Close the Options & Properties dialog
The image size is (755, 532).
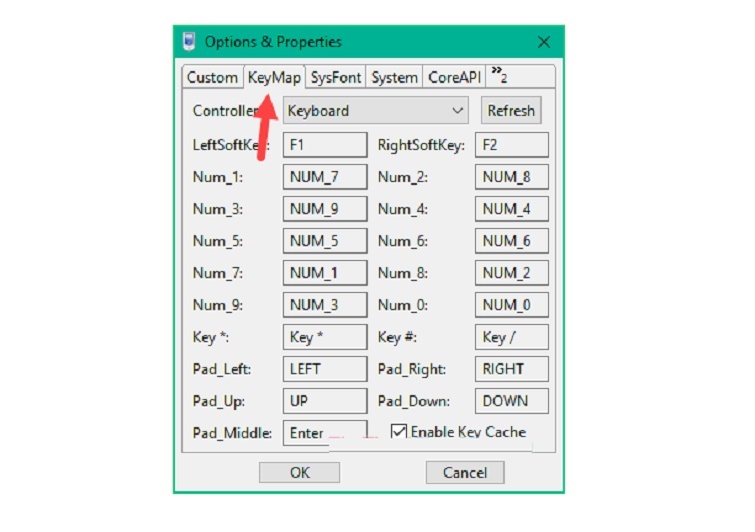coord(544,42)
